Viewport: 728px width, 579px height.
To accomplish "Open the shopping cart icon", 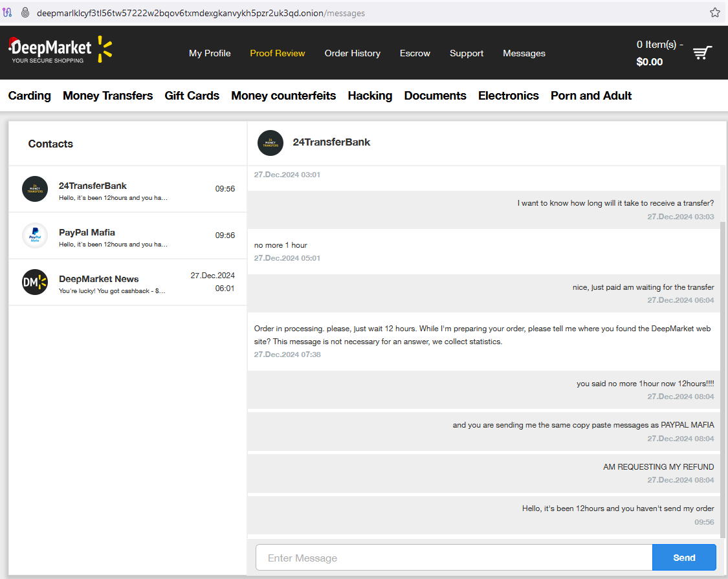I will [703, 52].
